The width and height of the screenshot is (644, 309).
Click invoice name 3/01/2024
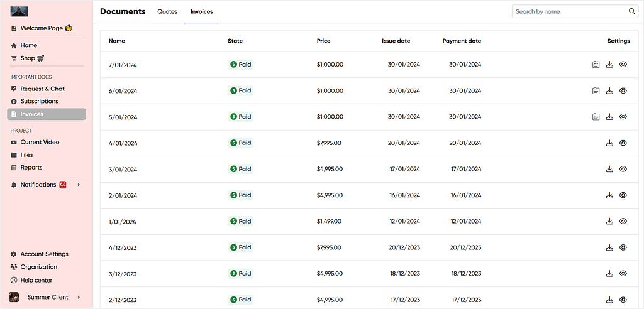[x=123, y=170]
